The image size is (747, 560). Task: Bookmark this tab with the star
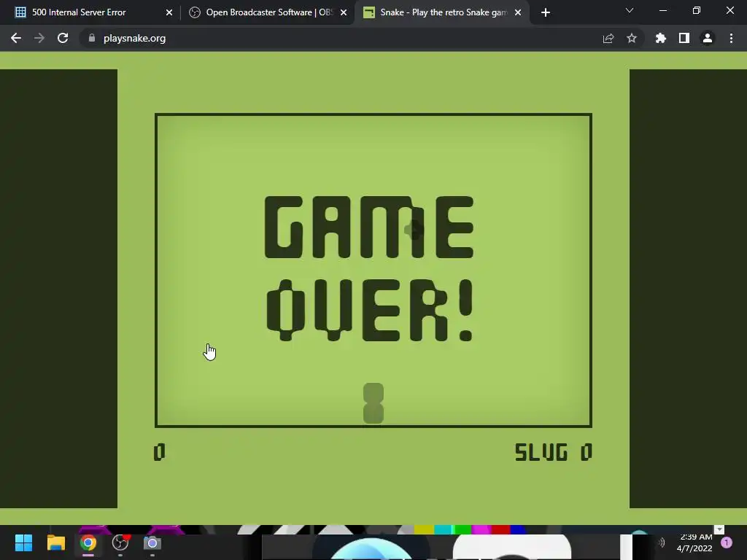tap(632, 38)
